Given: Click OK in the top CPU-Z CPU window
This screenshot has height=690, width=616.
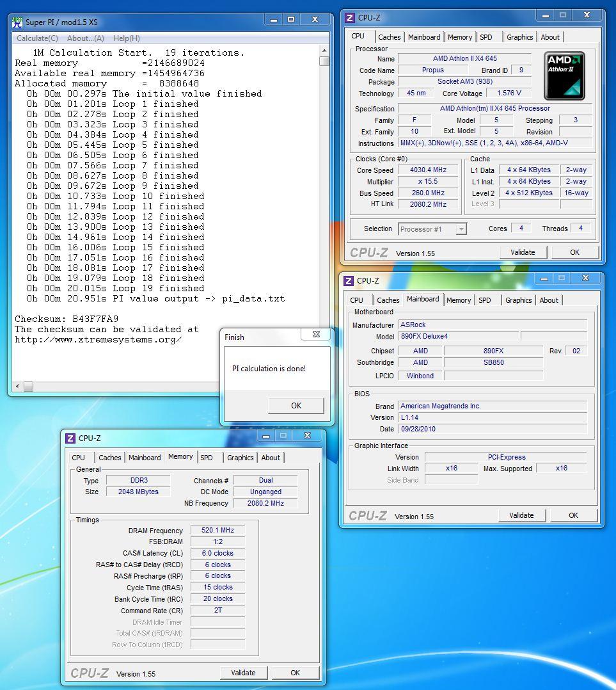Looking at the screenshot, I should pyautogui.click(x=574, y=252).
